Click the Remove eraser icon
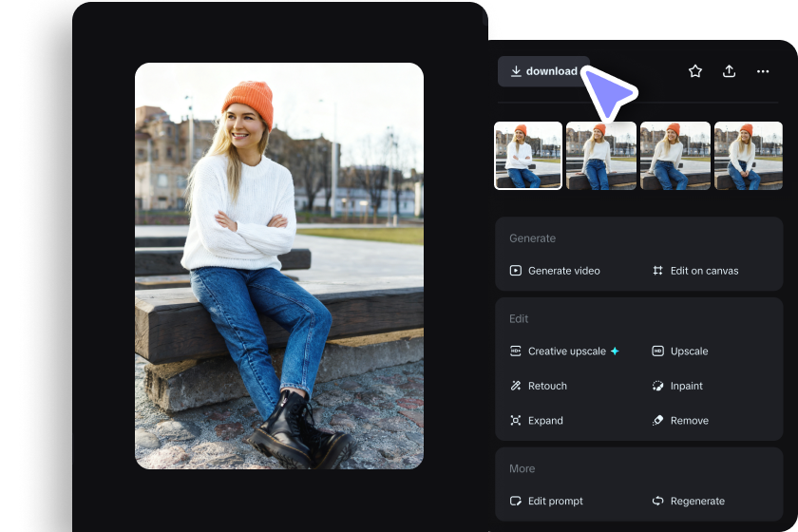Screen dimensions: 798x532 pos(658,420)
